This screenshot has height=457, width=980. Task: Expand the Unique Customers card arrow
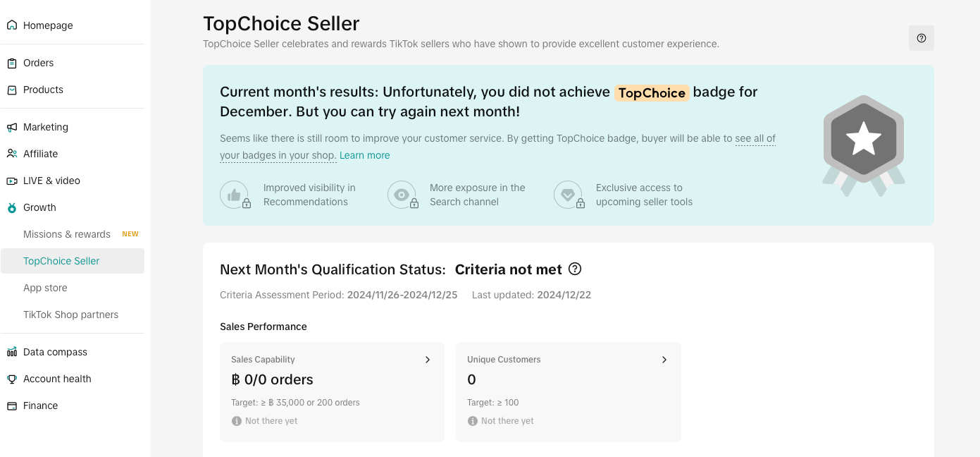tap(664, 360)
